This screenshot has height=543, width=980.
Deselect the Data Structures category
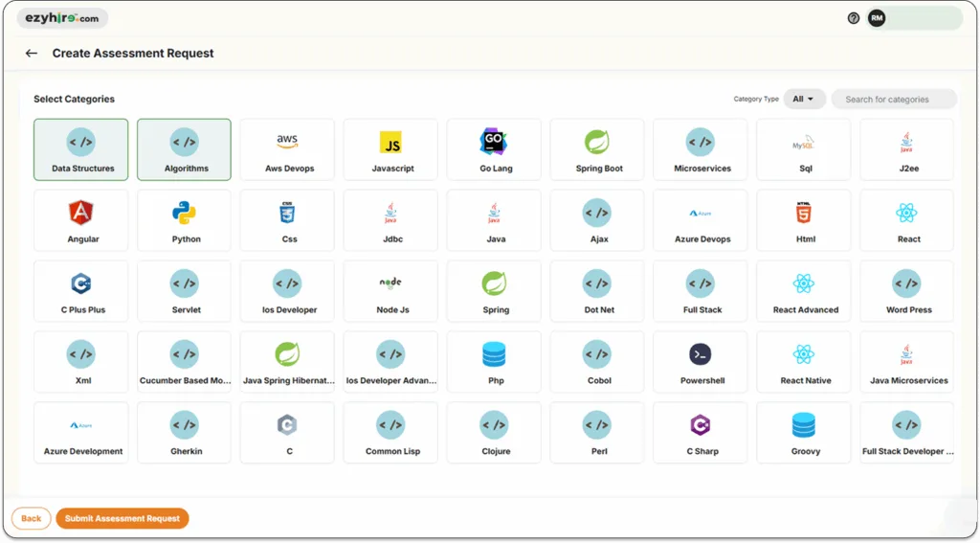click(81, 149)
